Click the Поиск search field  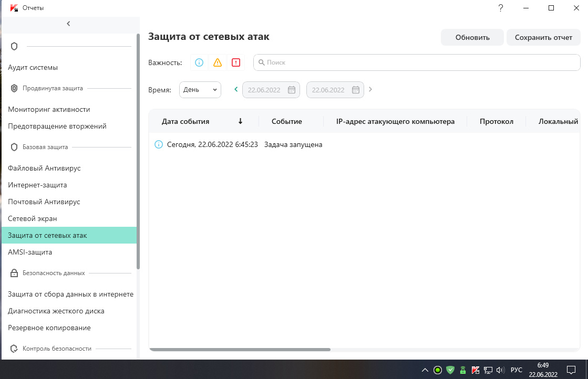417,62
